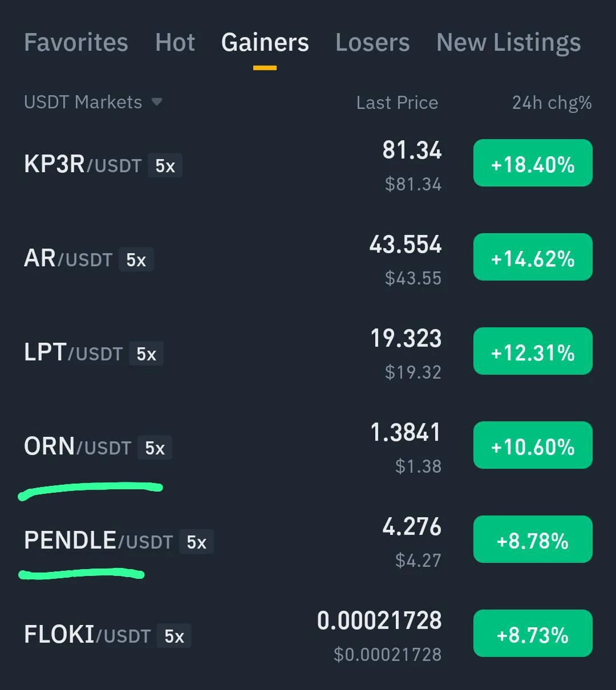The image size is (616, 690).
Task: Switch to the Favorites tab
Action: tap(76, 42)
